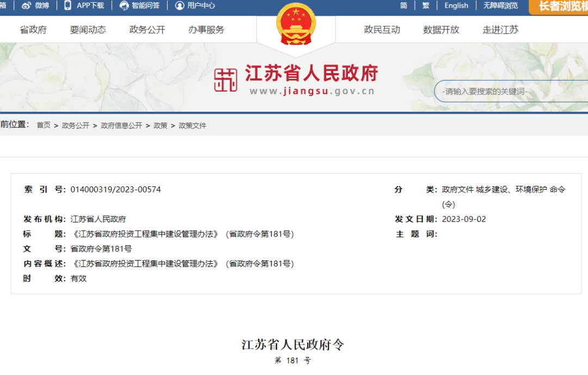Image resolution: width=588 pixels, height=375 pixels.
Task: Switch text display to 繁 (traditional Chinese)
Action: coord(425,5)
